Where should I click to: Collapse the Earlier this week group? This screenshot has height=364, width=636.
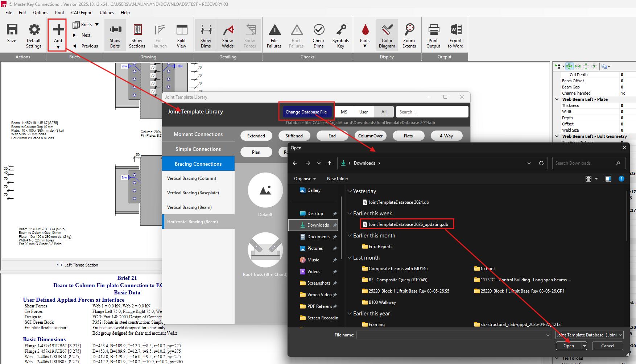[350, 214]
